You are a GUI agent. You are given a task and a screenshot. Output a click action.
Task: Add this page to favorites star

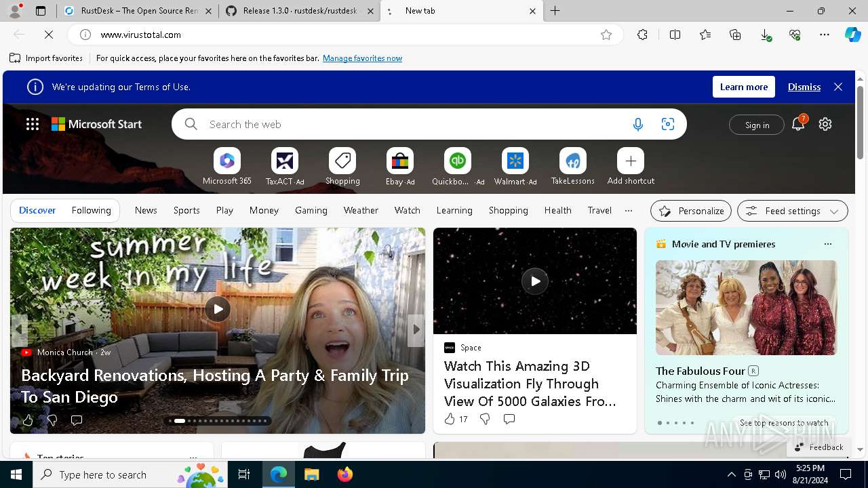(x=606, y=35)
